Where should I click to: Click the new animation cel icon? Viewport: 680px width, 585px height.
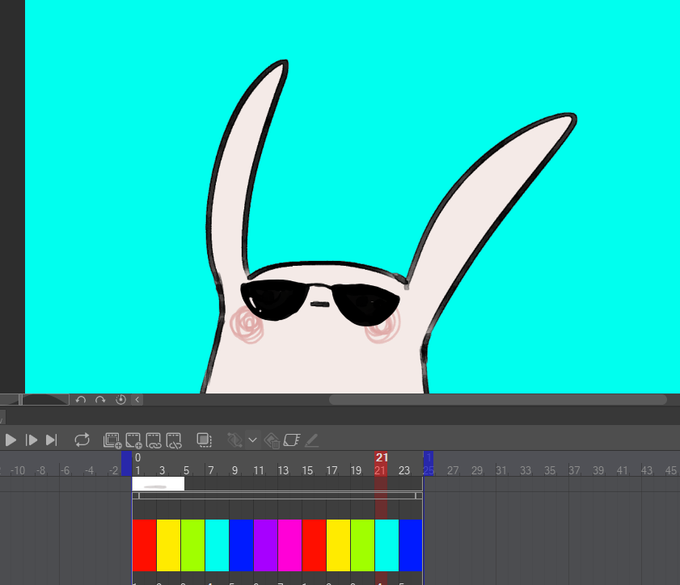click(x=133, y=439)
